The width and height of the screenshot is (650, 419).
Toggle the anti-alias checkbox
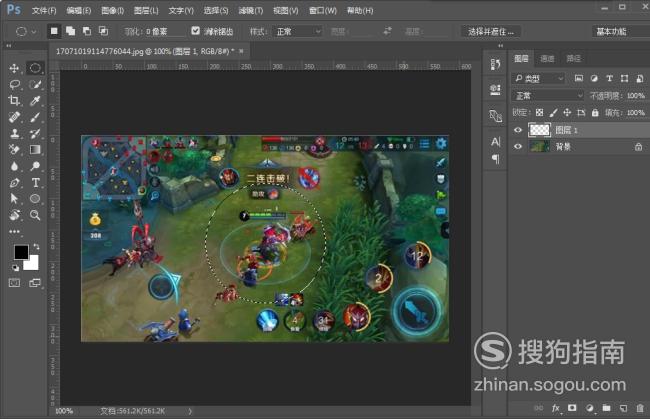[x=196, y=31]
